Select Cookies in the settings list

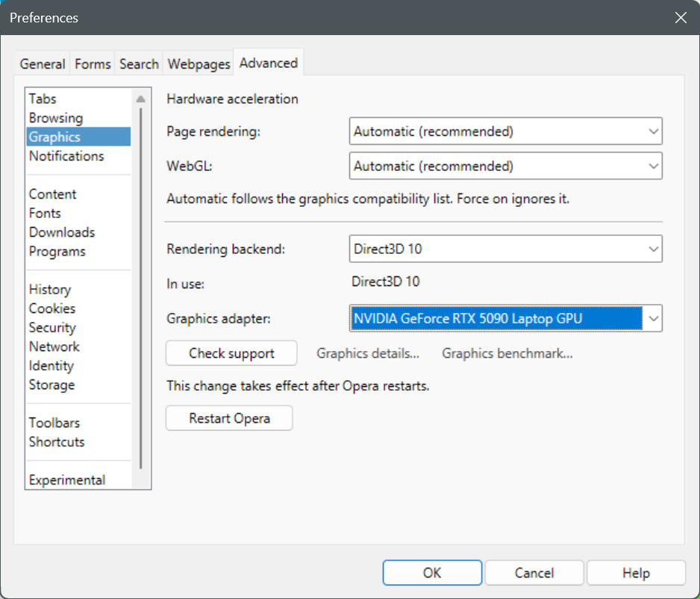click(x=78, y=308)
